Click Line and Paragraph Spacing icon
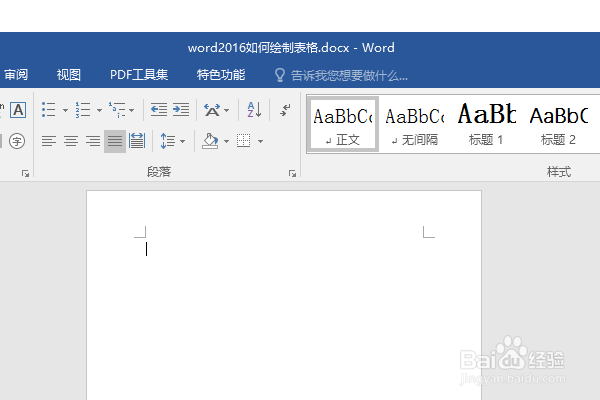The width and height of the screenshot is (600, 400). click(168, 141)
